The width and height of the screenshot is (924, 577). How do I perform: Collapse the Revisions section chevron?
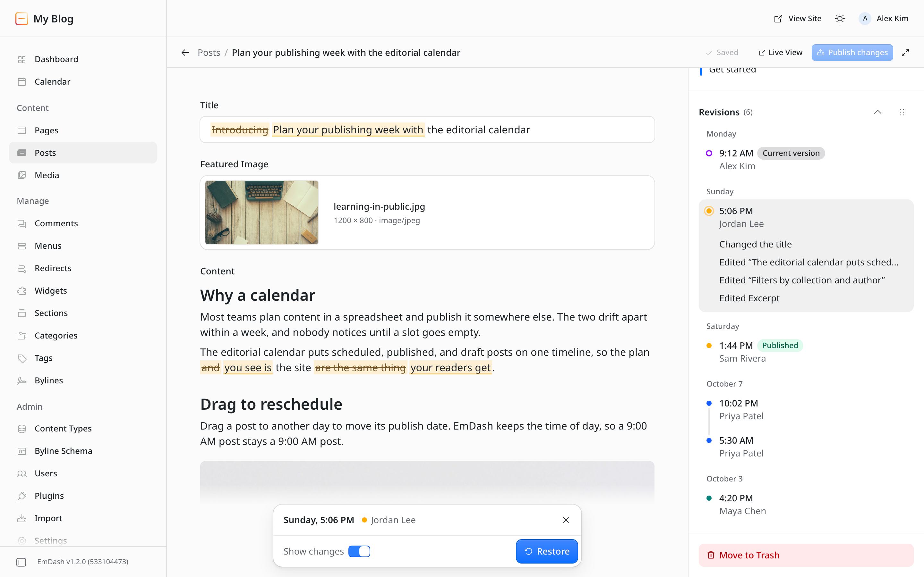877,112
